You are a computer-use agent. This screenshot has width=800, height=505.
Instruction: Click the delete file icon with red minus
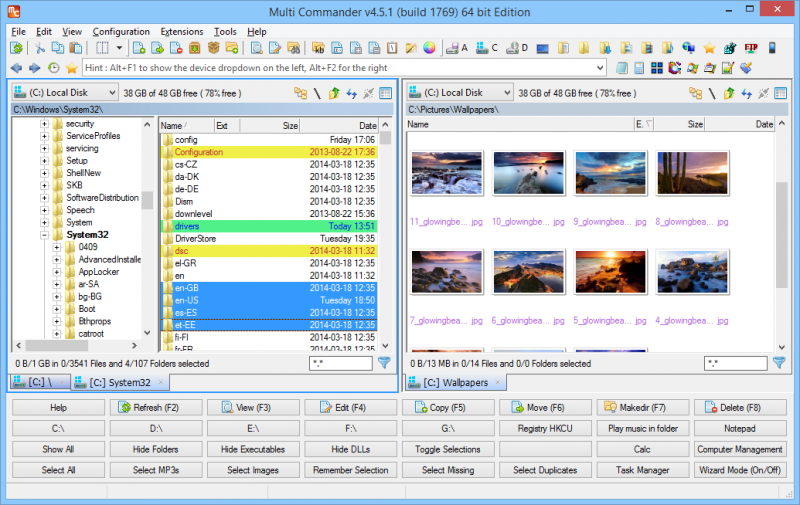tap(176, 48)
